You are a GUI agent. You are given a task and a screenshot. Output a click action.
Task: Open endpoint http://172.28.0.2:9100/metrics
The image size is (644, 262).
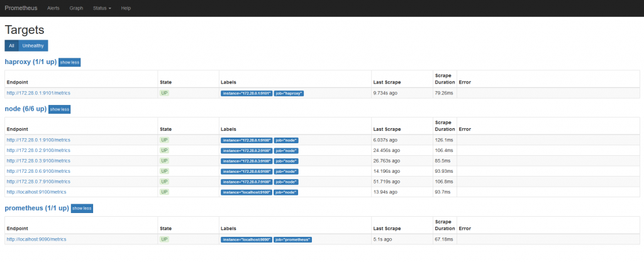pyautogui.click(x=38, y=150)
